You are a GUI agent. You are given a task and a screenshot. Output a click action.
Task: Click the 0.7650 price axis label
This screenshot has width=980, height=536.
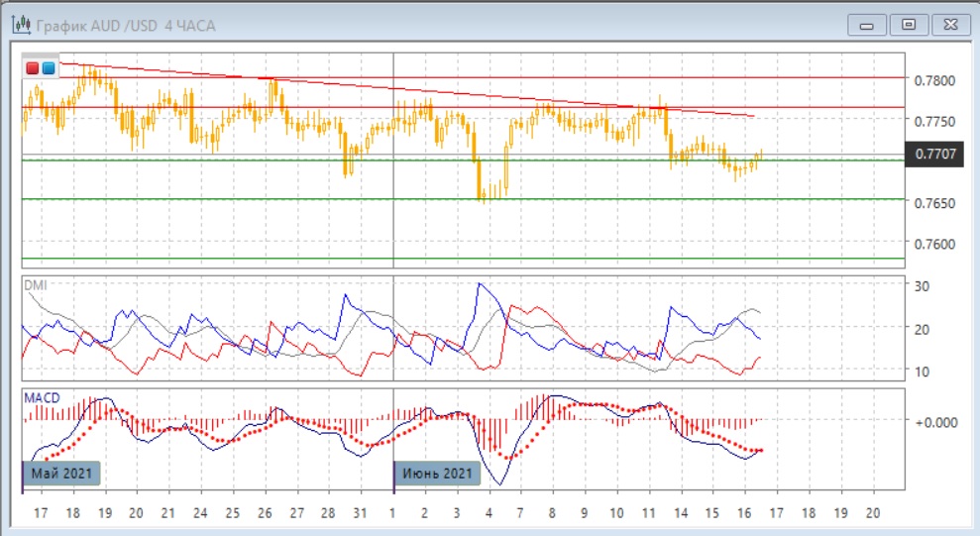(934, 203)
